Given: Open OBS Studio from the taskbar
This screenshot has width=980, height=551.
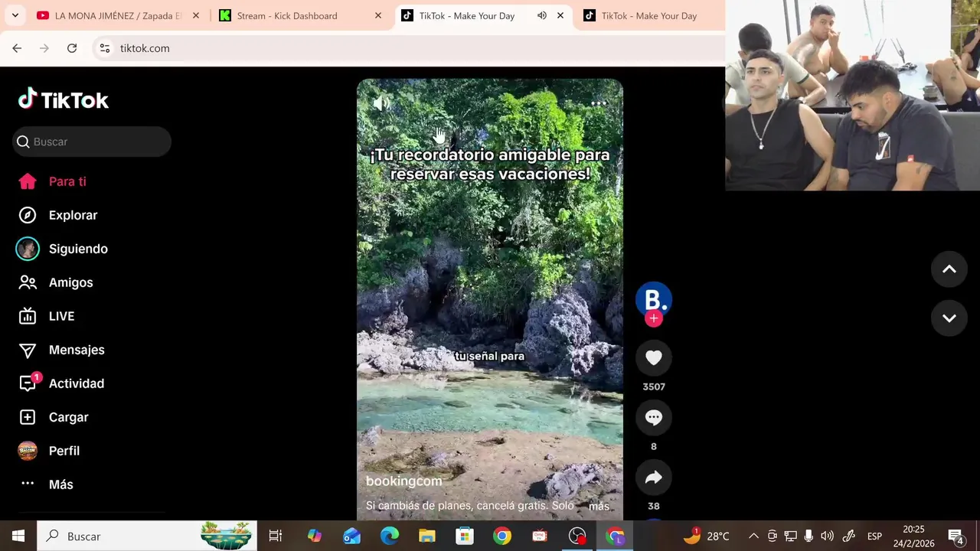Looking at the screenshot, I should tap(577, 536).
